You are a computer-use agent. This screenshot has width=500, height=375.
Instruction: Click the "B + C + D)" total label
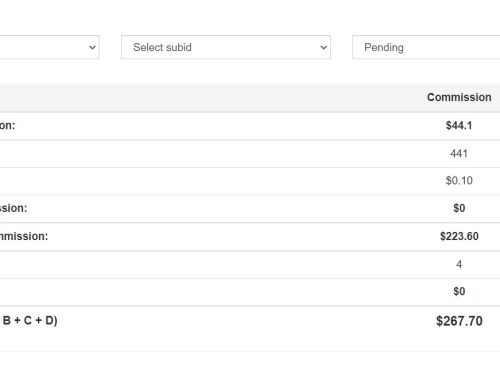pyautogui.click(x=30, y=321)
